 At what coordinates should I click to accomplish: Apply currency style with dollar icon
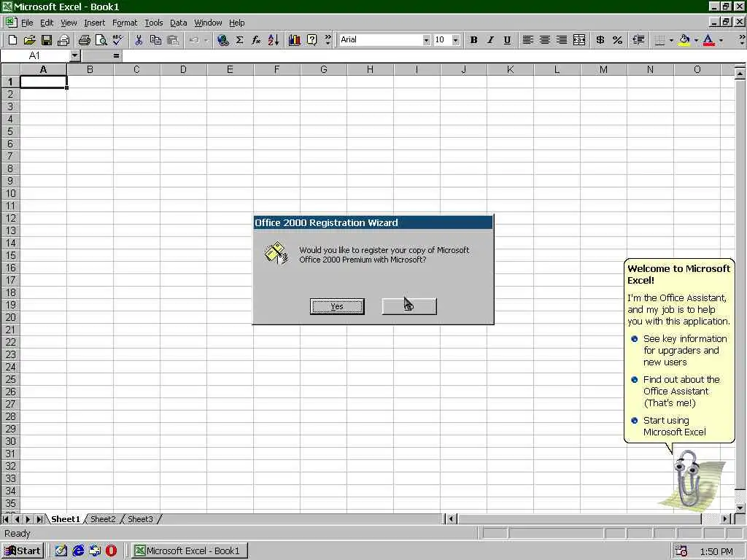600,41
